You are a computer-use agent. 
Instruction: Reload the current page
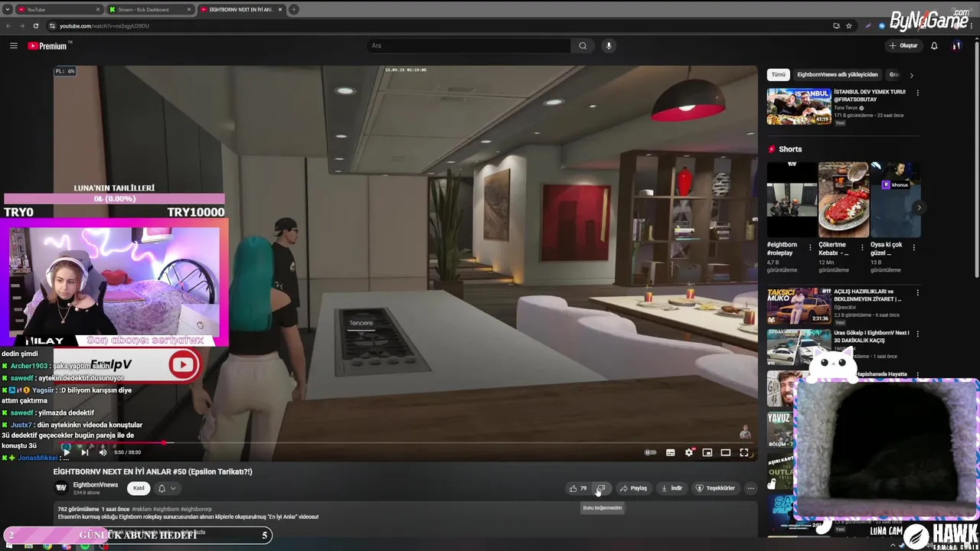click(x=35, y=25)
